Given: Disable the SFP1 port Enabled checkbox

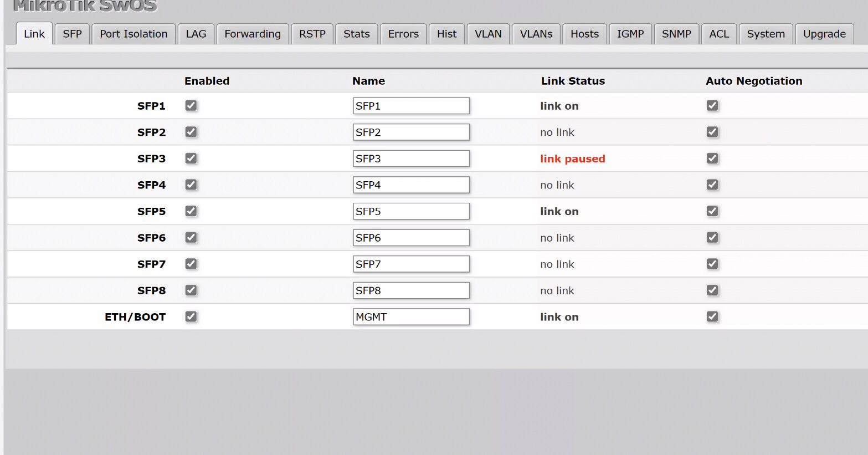Looking at the screenshot, I should point(191,105).
